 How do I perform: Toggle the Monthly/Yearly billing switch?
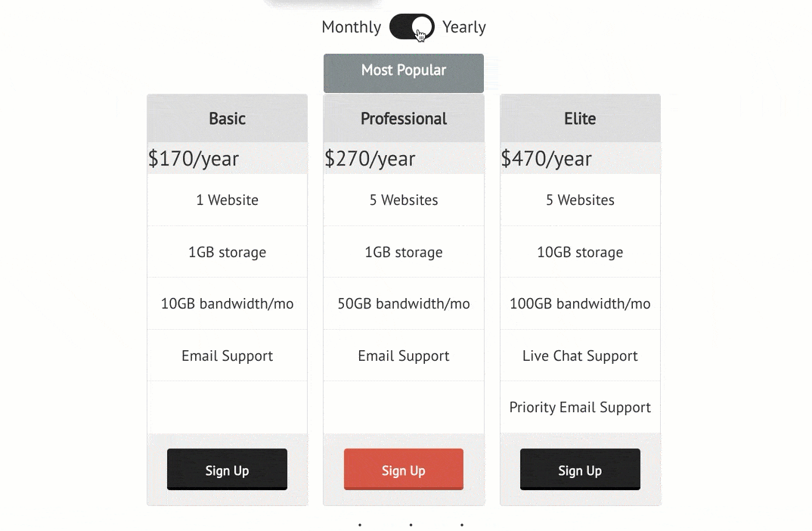tap(412, 26)
